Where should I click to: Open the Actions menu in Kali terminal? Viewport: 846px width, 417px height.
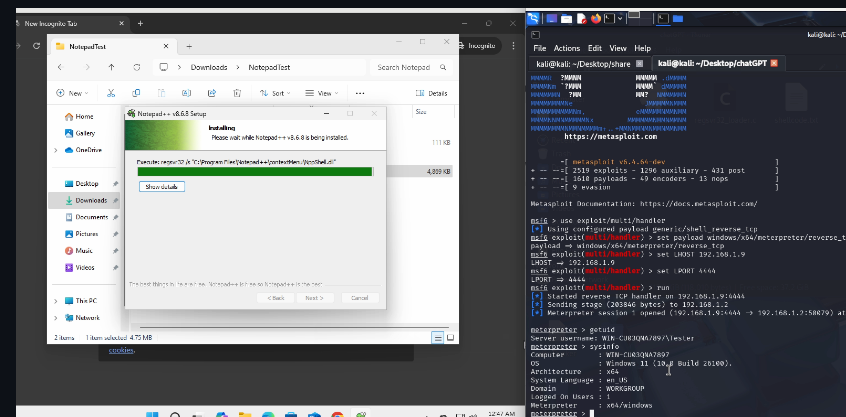click(x=567, y=48)
